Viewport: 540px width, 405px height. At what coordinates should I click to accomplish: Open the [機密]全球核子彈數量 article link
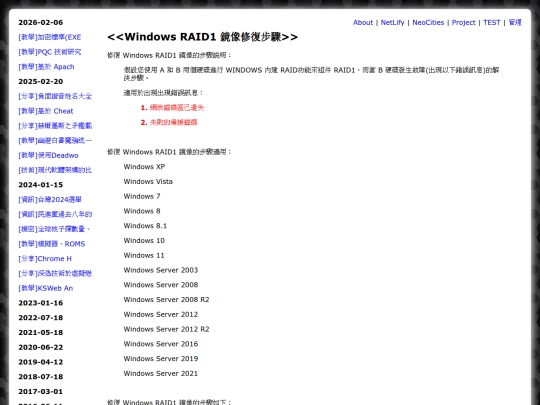pos(54,229)
